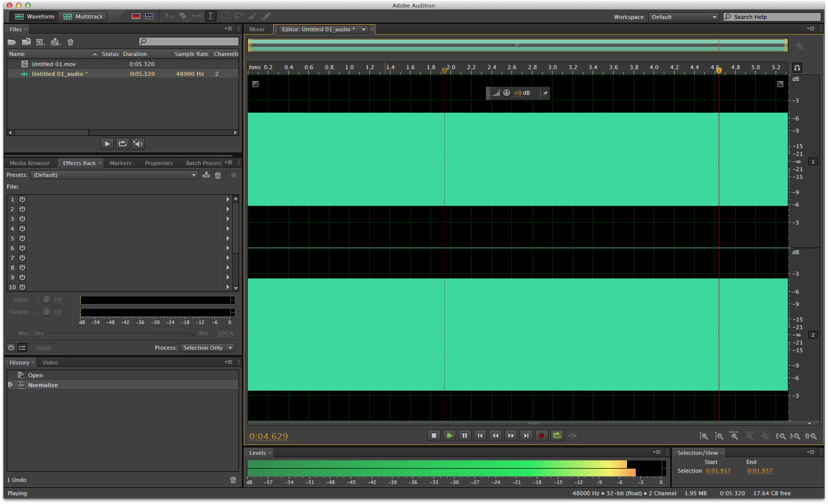
Task: Toggle Auto-Play speaker button in Files panel
Action: click(138, 144)
